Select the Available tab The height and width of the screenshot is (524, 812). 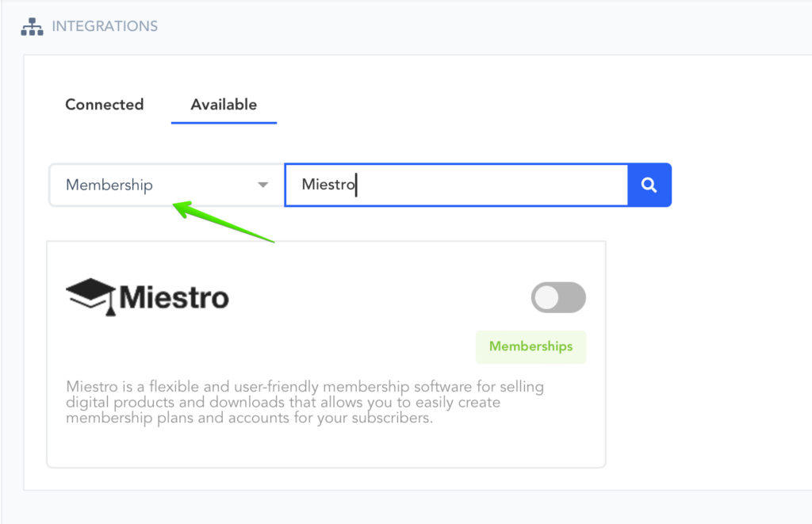224,105
